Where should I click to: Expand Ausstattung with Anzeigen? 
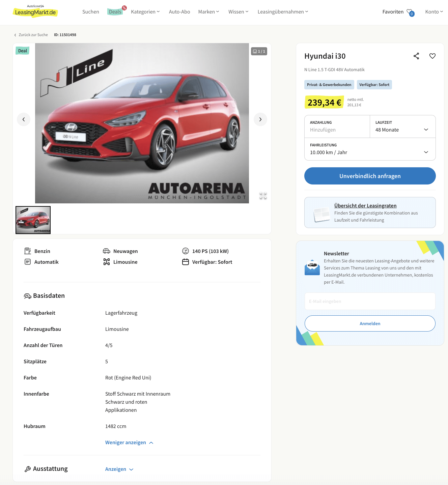click(119, 469)
